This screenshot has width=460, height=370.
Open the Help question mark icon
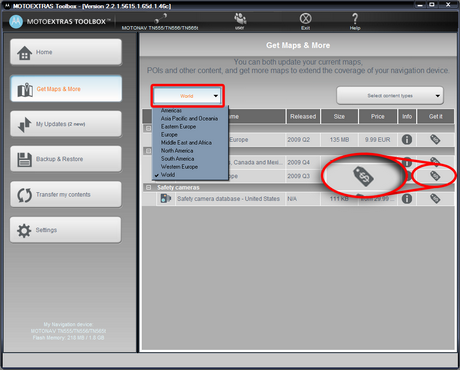click(x=355, y=19)
